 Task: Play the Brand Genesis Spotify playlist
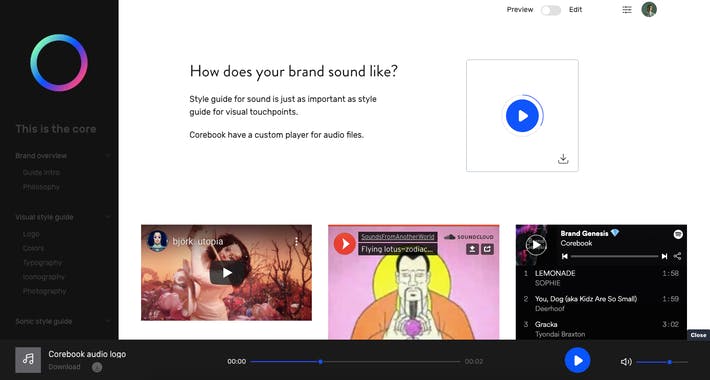point(536,245)
